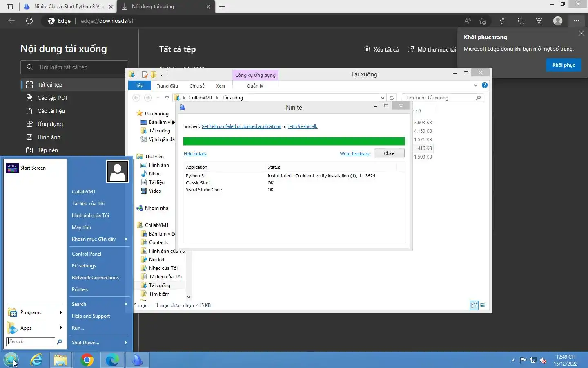Screen dimensions: 588x368
Task: Switch Explorer to large icons view
Action: click(483, 305)
